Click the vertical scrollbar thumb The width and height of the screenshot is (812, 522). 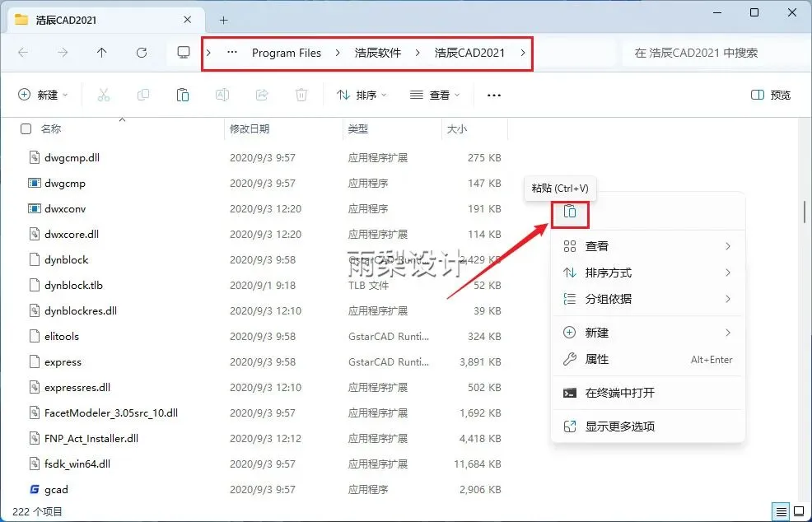(x=805, y=212)
